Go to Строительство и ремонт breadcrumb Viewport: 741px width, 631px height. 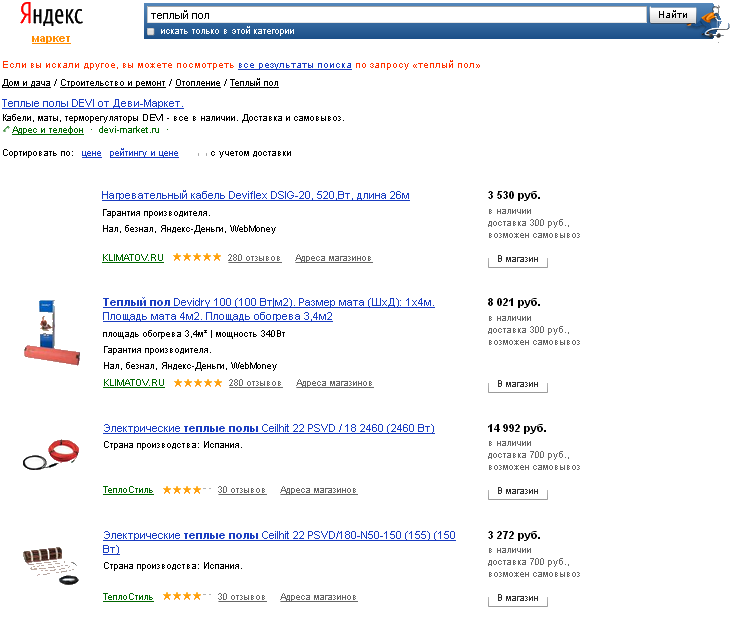tap(113, 83)
